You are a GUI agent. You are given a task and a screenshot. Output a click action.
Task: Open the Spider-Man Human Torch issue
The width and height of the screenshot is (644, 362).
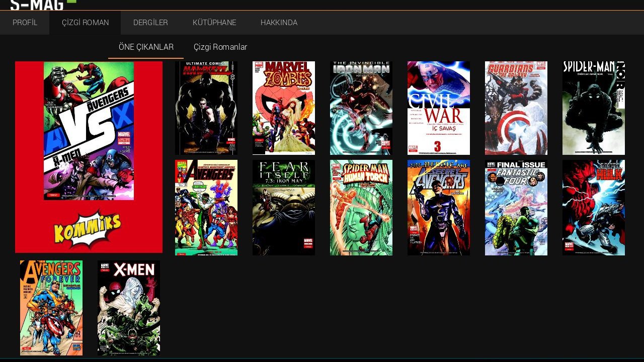point(361,207)
